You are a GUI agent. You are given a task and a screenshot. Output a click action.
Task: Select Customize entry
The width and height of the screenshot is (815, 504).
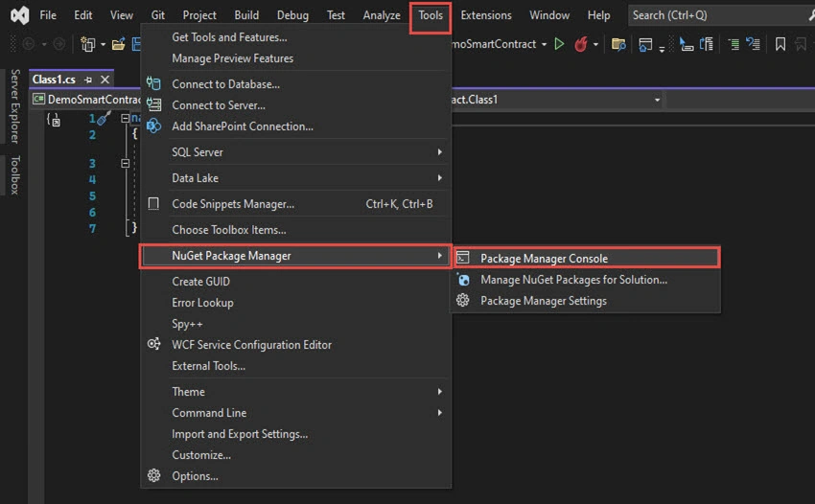(295, 455)
